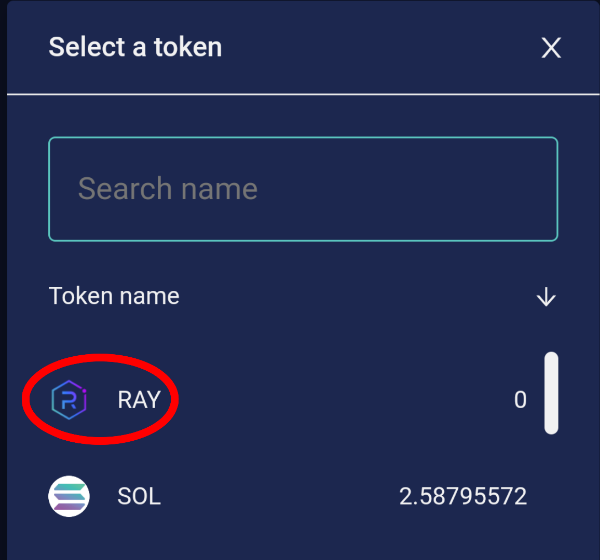Pick Raydium by its hexagon icon

click(x=69, y=400)
